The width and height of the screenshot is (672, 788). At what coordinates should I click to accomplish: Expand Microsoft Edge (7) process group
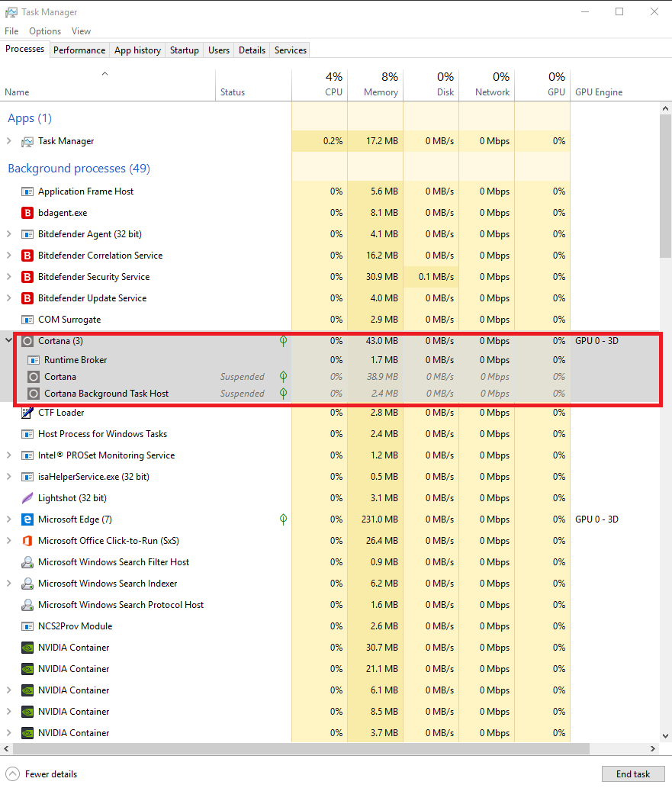8,519
